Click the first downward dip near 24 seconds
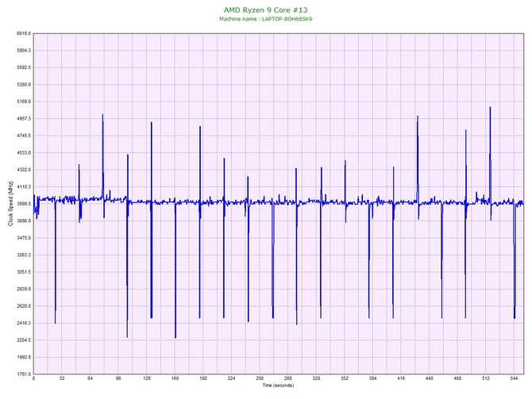The image size is (532, 399). coord(55,322)
